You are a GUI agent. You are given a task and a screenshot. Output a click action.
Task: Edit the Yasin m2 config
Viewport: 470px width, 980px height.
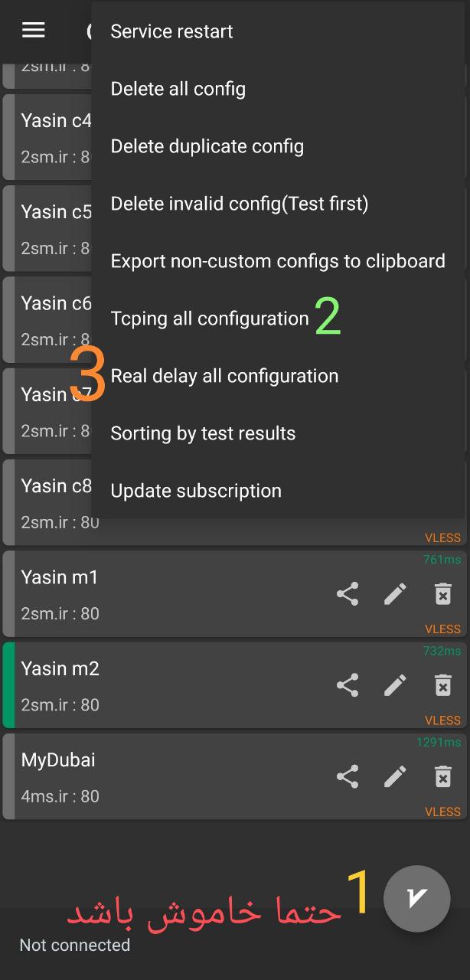395,685
